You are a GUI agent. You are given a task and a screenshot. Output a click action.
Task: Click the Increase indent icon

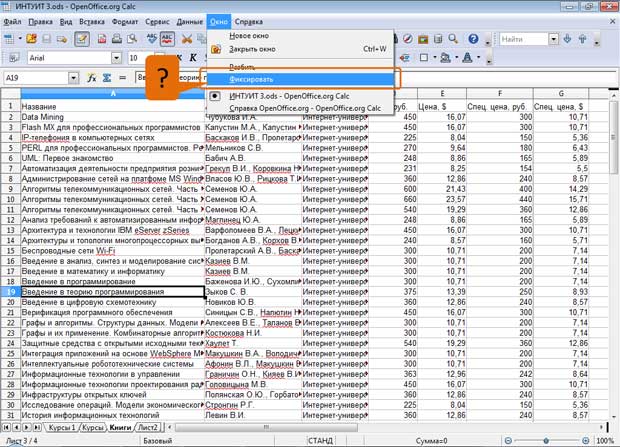tap(404, 58)
